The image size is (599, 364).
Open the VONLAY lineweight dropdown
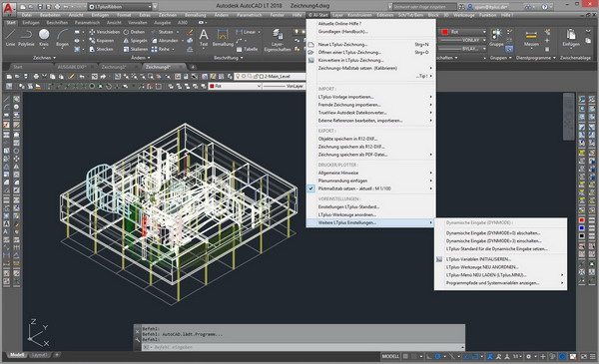[462, 40]
